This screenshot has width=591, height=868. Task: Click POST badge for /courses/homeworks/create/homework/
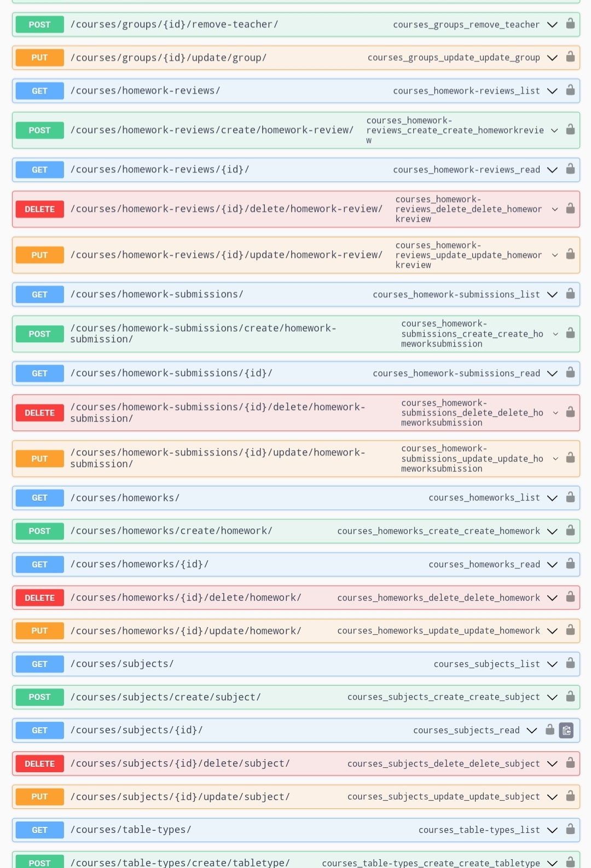point(39,531)
